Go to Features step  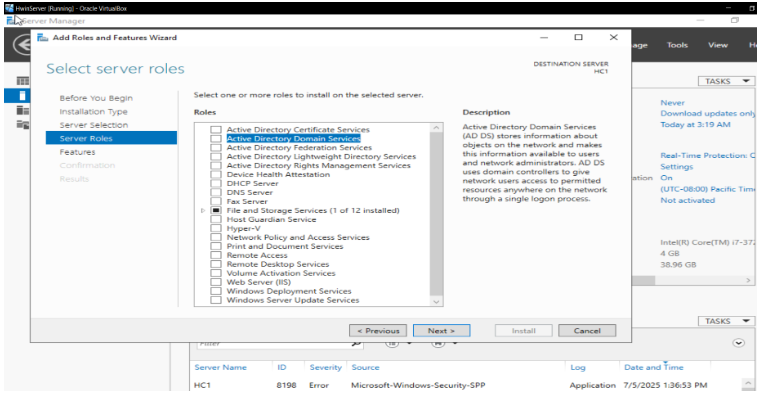(x=77, y=152)
